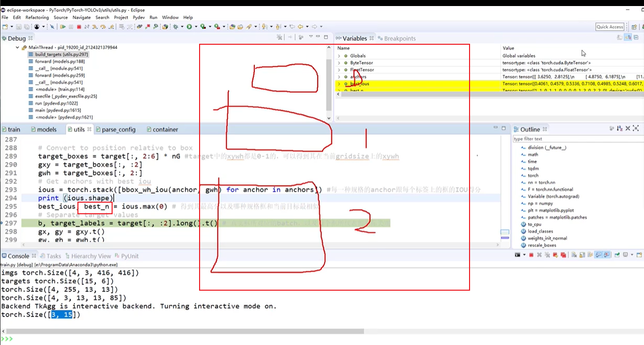Toggle Show Console on standard output change
Viewport: 644px width, 345px height.
[598, 255]
